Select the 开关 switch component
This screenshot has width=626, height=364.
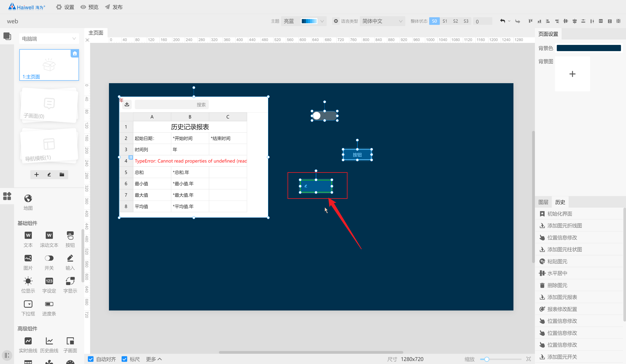tap(49, 262)
